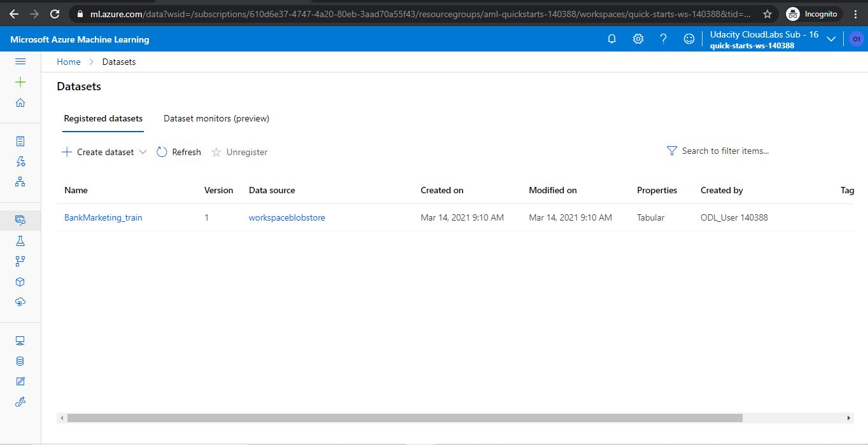Open the notifications bell

tap(612, 38)
